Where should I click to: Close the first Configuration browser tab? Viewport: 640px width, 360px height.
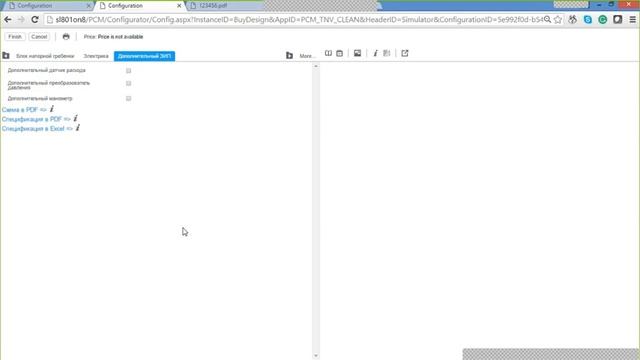89,6
